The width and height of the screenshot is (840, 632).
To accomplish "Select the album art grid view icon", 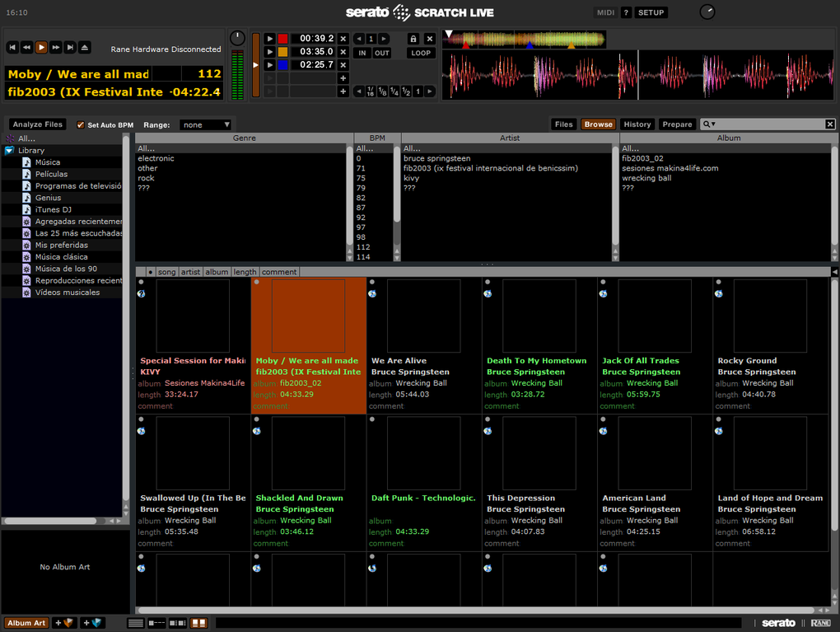I will click(x=198, y=623).
